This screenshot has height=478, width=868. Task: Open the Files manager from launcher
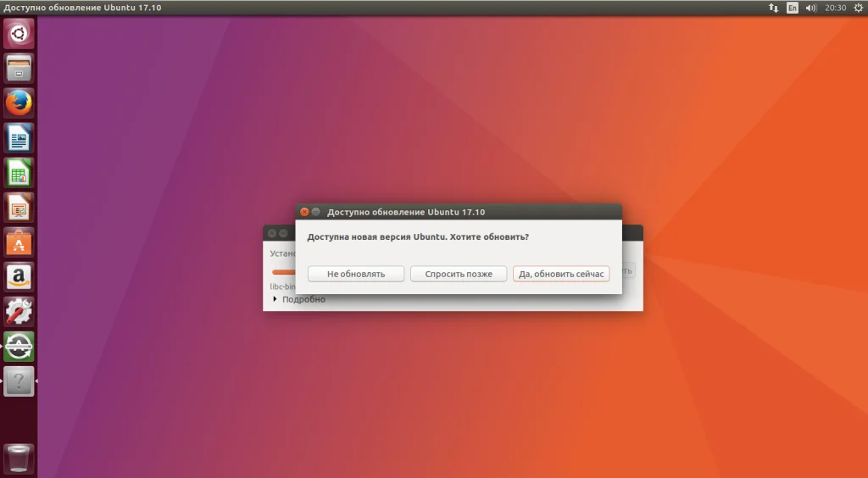[x=19, y=68]
